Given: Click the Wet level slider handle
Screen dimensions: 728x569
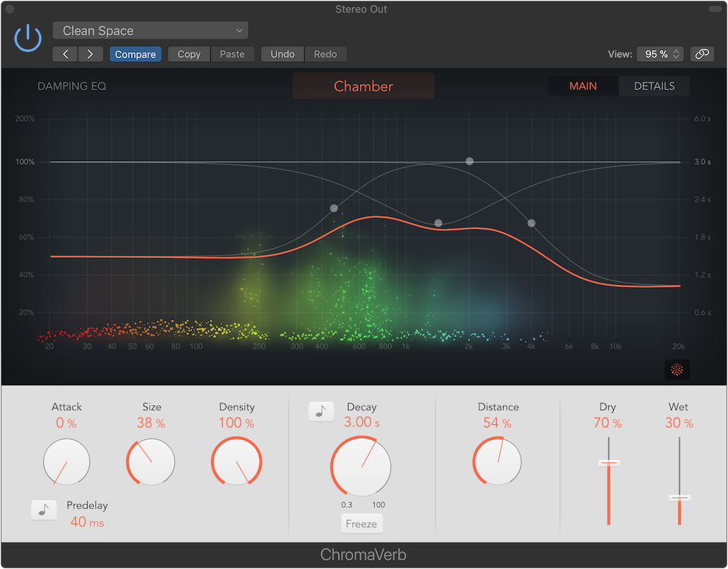Looking at the screenshot, I should (x=680, y=498).
